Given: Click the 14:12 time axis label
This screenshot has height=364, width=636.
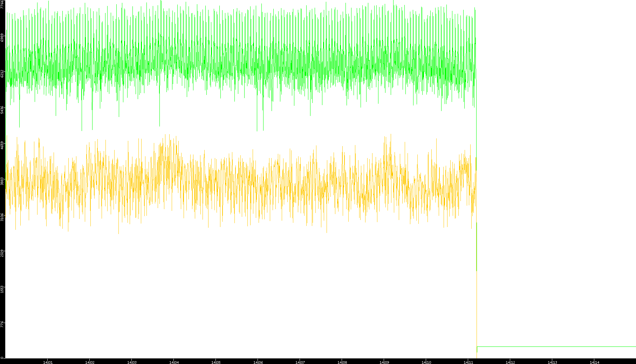Looking at the screenshot, I should [x=510, y=362].
